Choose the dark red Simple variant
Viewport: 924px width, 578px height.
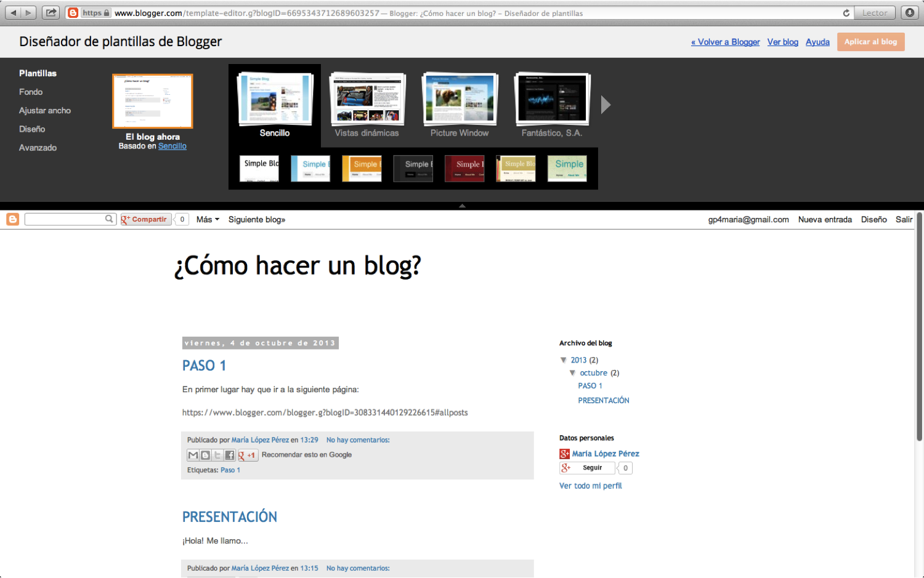point(464,168)
